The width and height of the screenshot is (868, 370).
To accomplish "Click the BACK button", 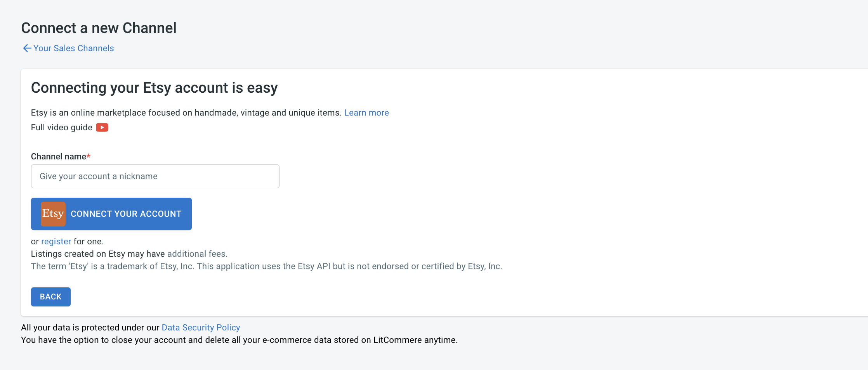I will point(51,297).
